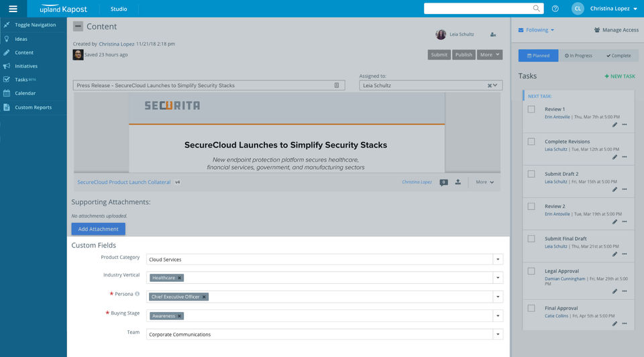
Task: Click the upload icon under the preview
Action: tap(458, 182)
